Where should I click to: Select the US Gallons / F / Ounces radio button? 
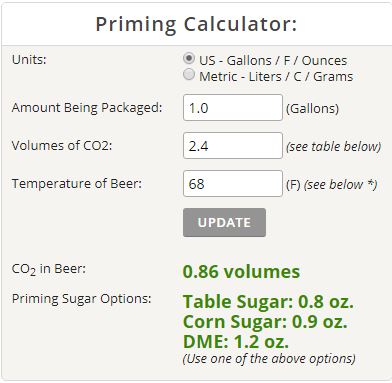[189, 58]
